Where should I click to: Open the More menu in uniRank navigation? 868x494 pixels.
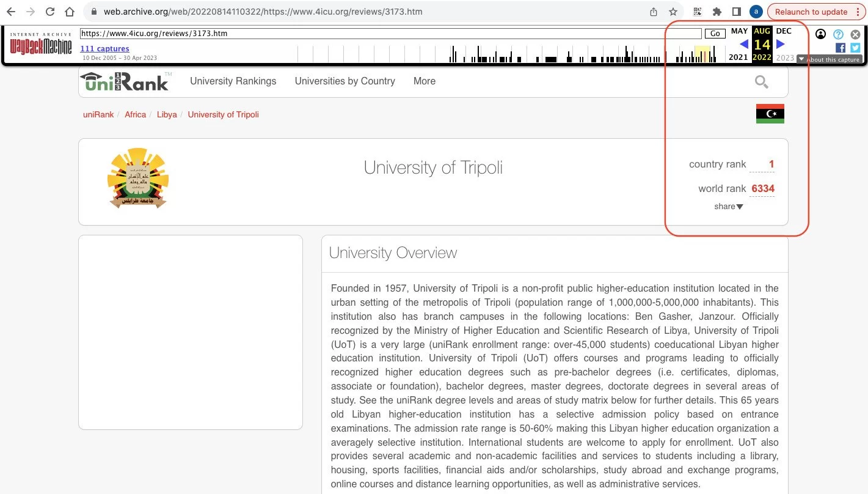coord(424,81)
